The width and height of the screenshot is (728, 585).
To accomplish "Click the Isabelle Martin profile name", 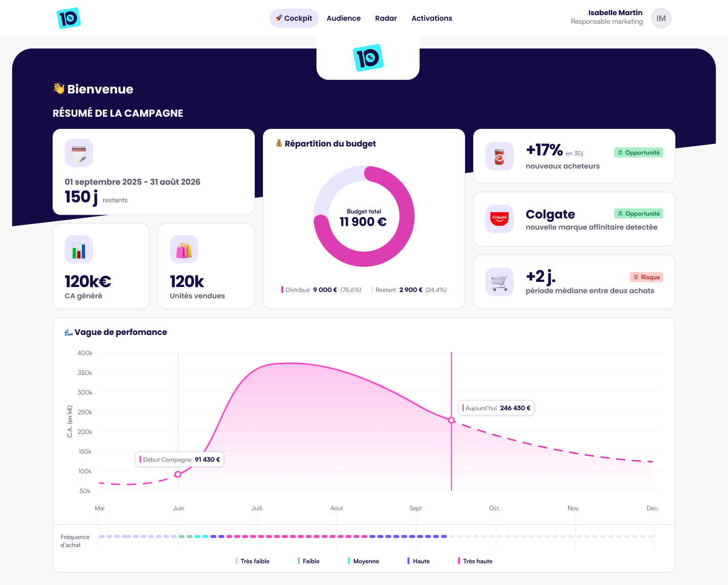I will pyautogui.click(x=615, y=13).
